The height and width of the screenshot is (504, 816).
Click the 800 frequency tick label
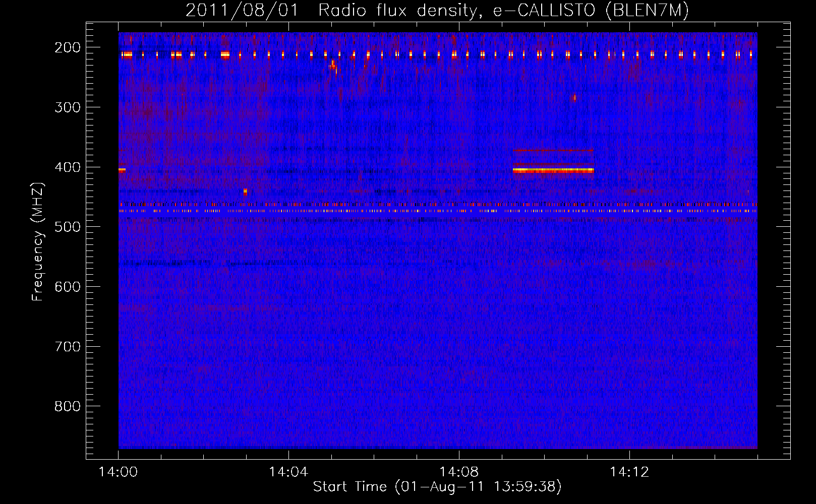pos(68,406)
